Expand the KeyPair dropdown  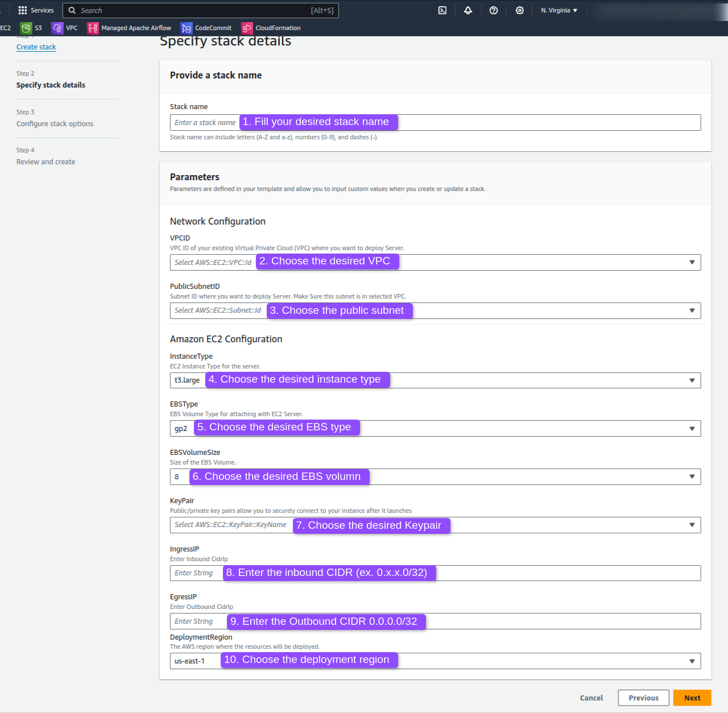pyautogui.click(x=435, y=525)
